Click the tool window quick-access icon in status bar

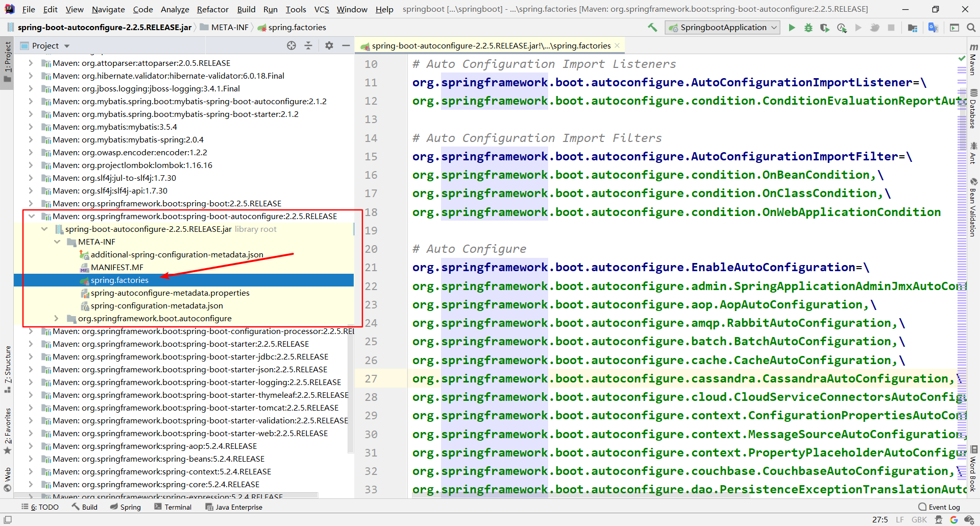point(8,520)
